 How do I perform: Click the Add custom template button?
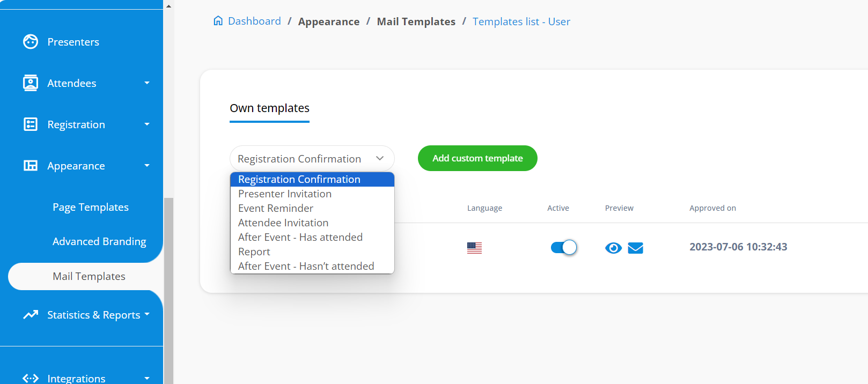pyautogui.click(x=477, y=158)
